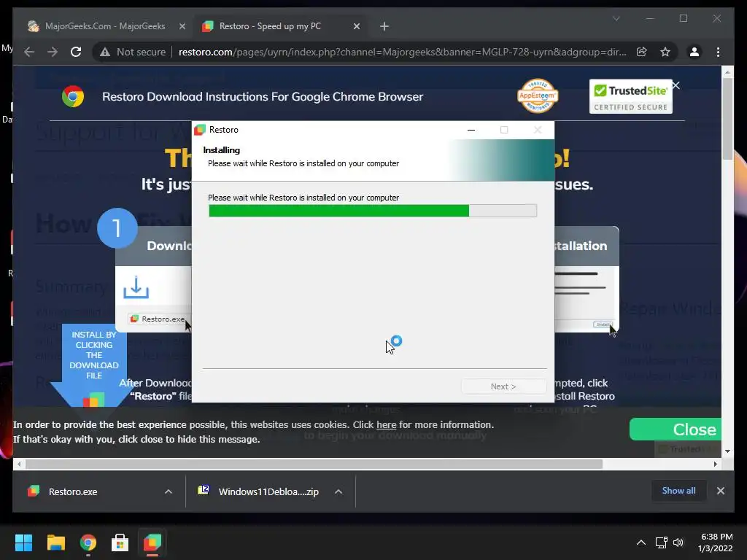This screenshot has width=747, height=560.
Task: Open File Explorer from taskbar
Action: coord(55,542)
